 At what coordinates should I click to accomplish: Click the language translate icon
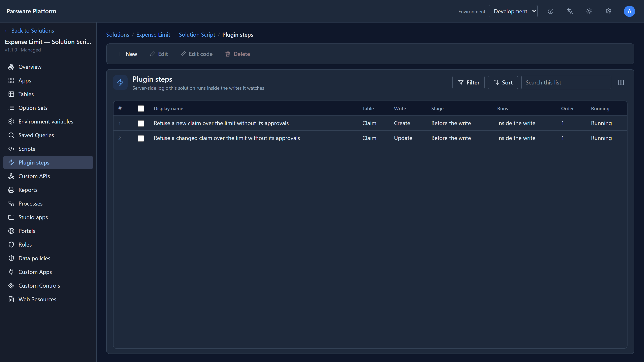[570, 11]
